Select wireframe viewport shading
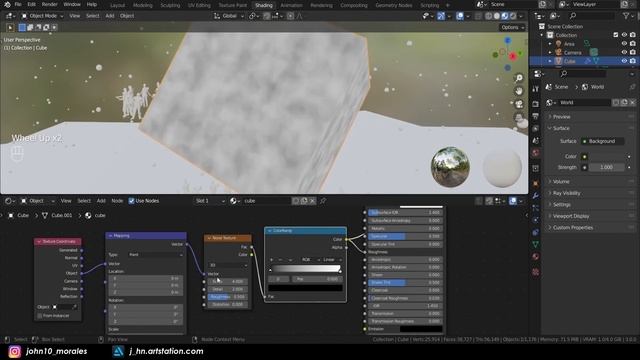Viewport: 640px width, 360px height. [x=489, y=16]
